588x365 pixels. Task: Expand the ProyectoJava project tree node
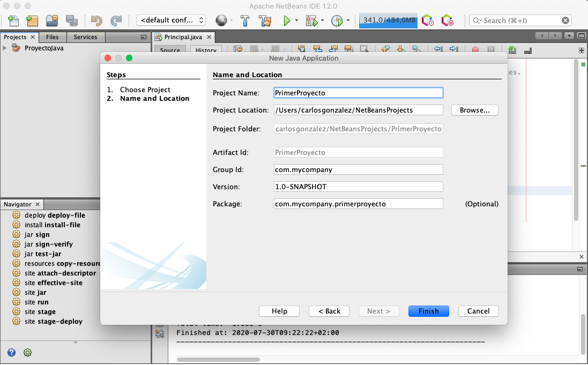(x=4, y=48)
